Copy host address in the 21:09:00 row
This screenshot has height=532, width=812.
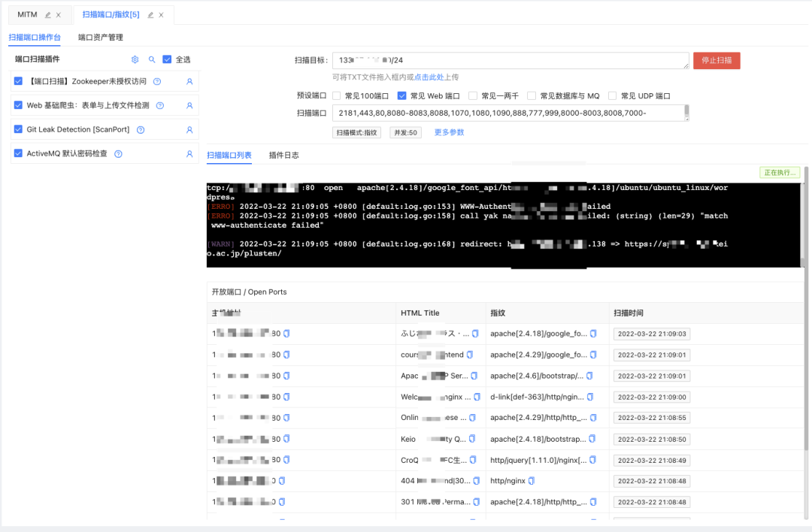(286, 397)
